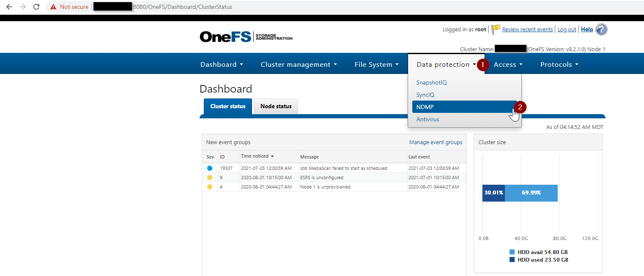Select NDMP from the Data protection menu

pyautogui.click(x=425, y=107)
